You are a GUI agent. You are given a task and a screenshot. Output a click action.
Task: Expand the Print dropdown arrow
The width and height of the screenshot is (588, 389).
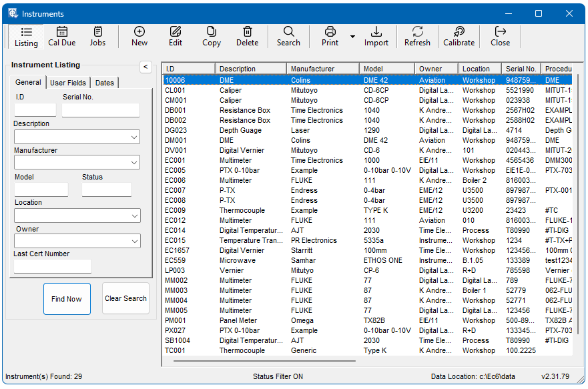tap(352, 37)
